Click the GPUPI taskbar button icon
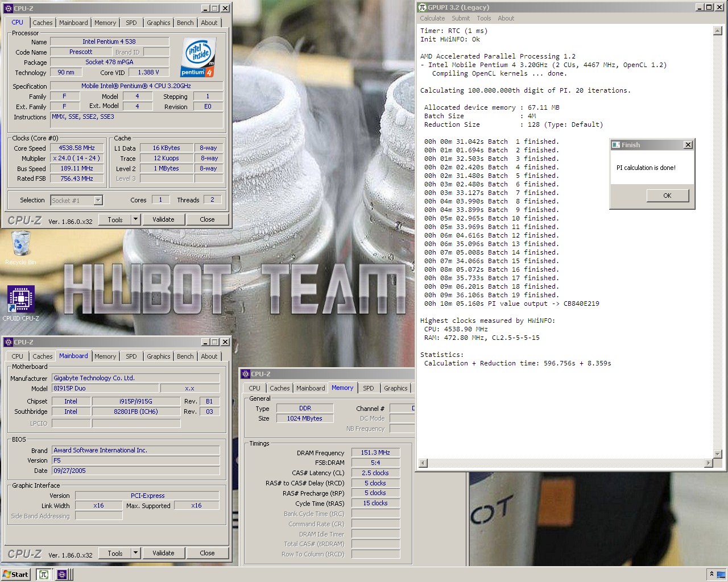 [x=43, y=575]
